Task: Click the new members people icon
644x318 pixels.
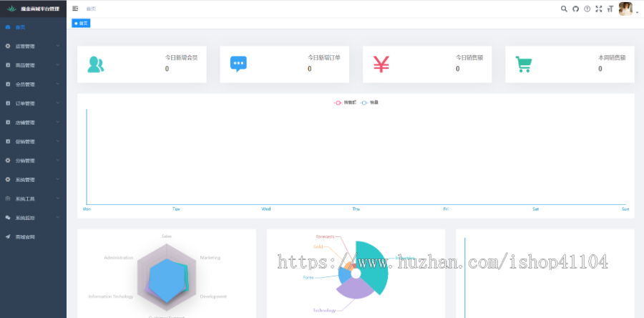Action: pos(95,64)
